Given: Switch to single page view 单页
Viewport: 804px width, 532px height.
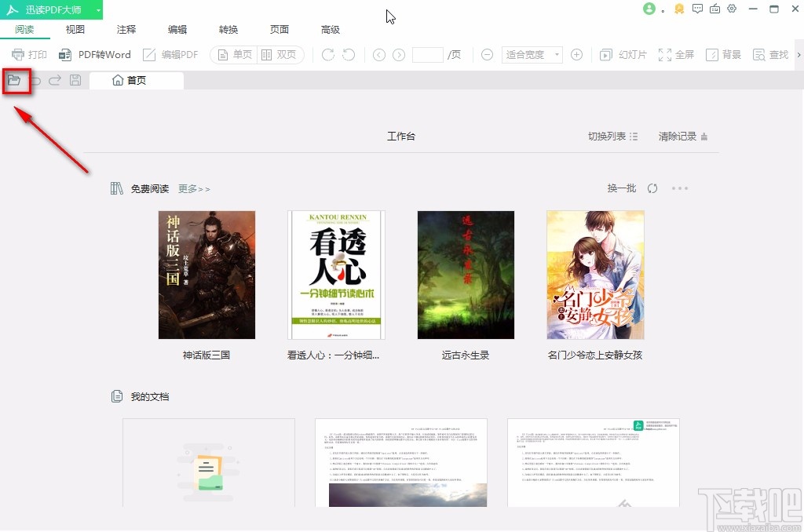Looking at the screenshot, I should coord(235,54).
